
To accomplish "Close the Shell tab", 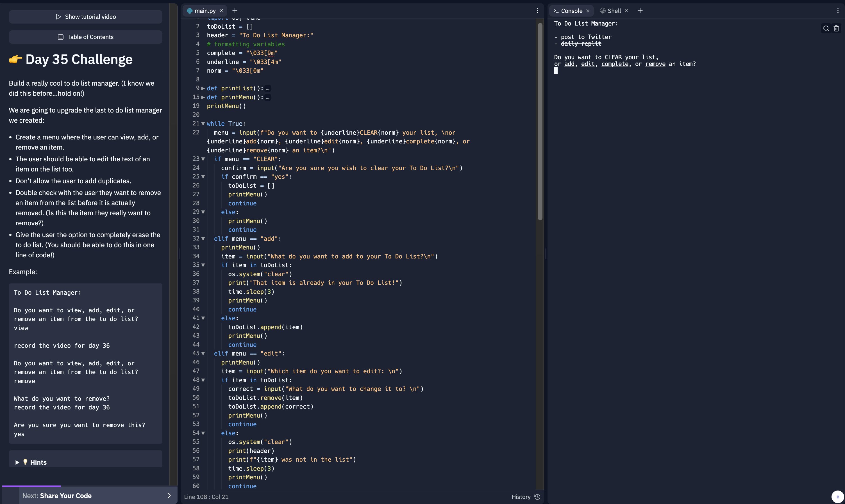I will pyautogui.click(x=626, y=11).
